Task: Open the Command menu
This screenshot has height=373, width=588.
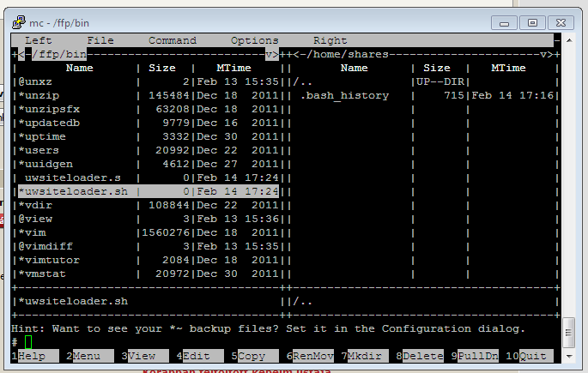Action: [173, 40]
